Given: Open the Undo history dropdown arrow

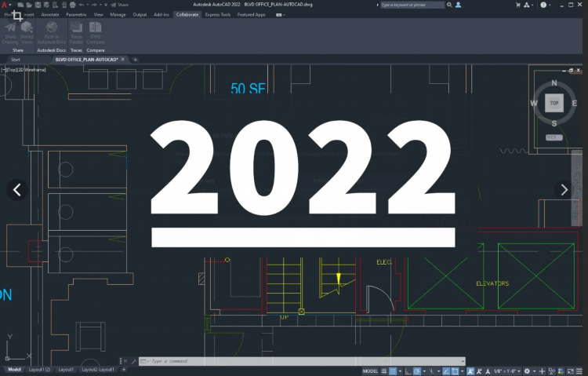Looking at the screenshot, I should 87,5.
